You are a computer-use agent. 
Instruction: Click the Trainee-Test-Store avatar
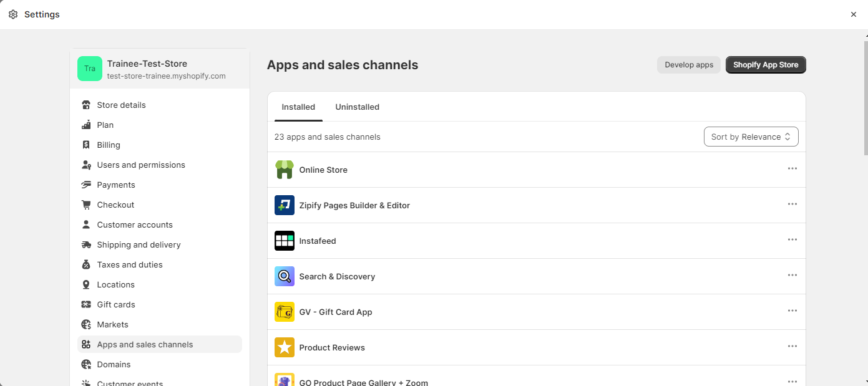pos(89,69)
